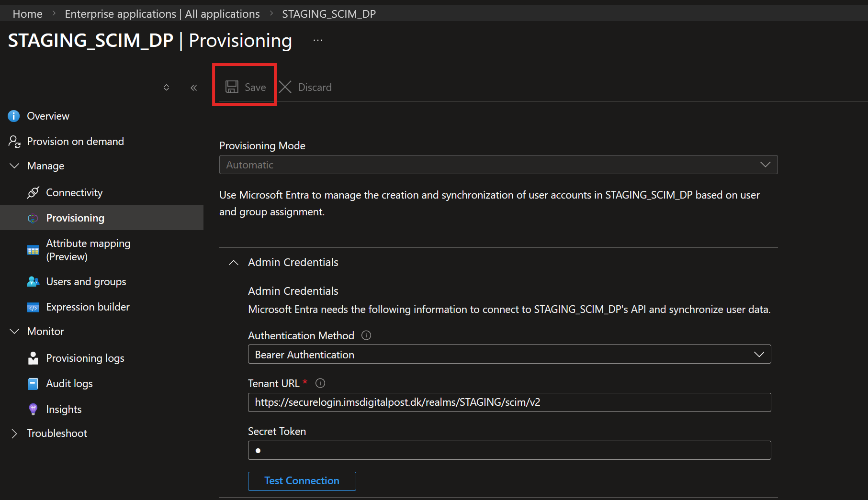Click the Admin Credentials section header
The image size is (868, 500).
point(293,262)
